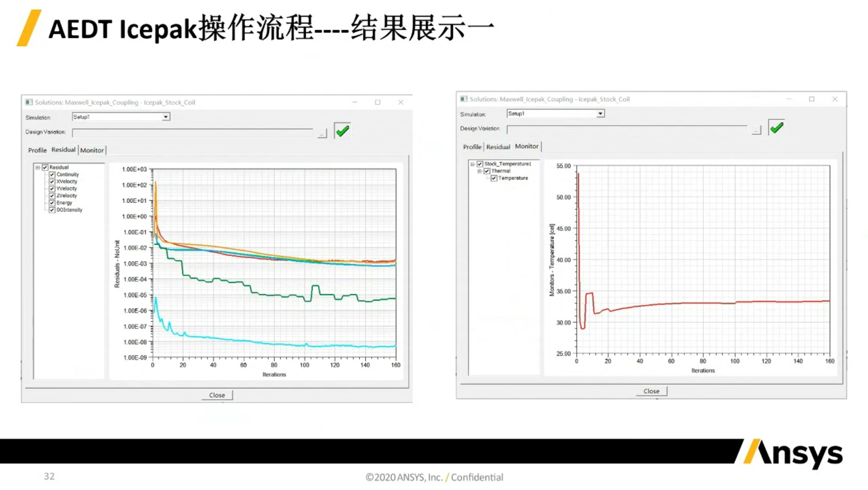
Task: Close the right Solutions window via X
Action: (x=834, y=99)
